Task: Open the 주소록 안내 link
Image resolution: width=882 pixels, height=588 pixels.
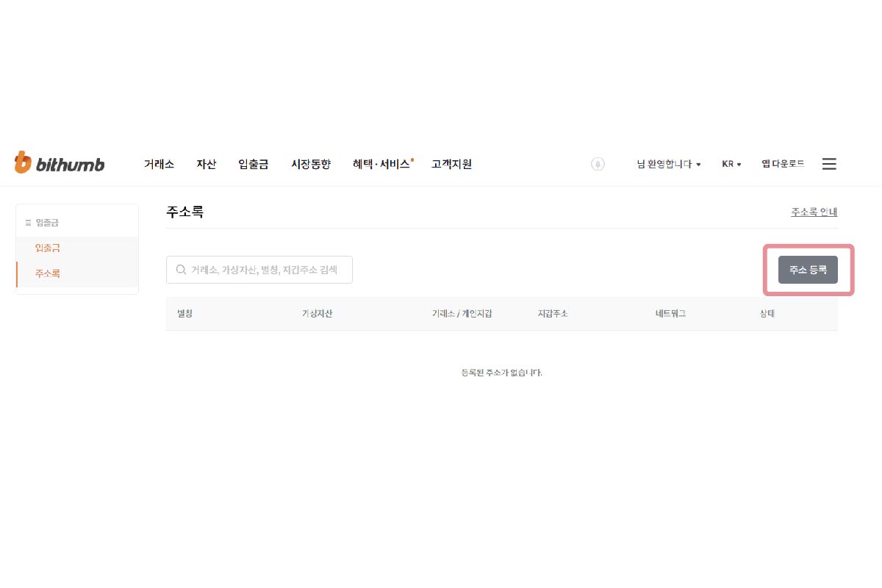Action: pyautogui.click(x=814, y=212)
